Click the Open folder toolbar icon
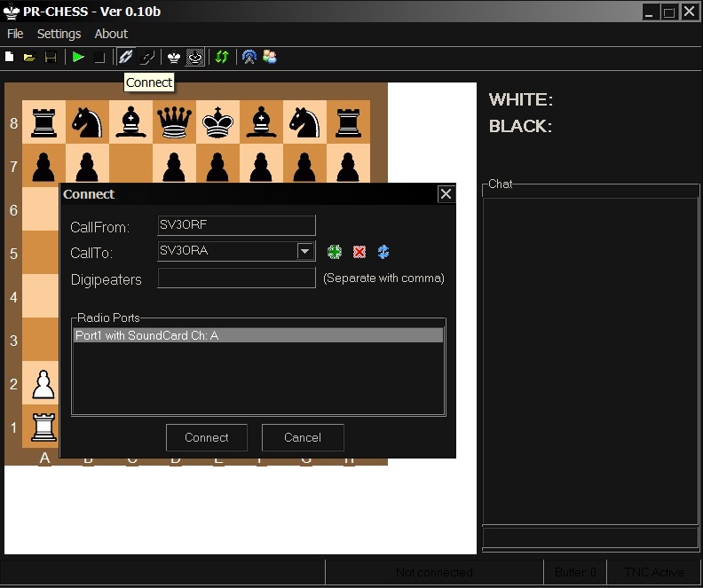 29,58
